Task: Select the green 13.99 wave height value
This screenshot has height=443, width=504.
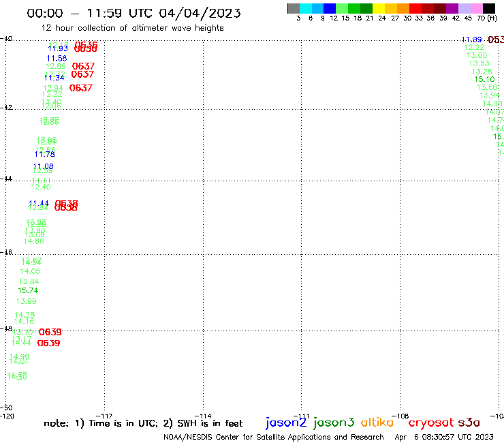Action: click(x=27, y=301)
